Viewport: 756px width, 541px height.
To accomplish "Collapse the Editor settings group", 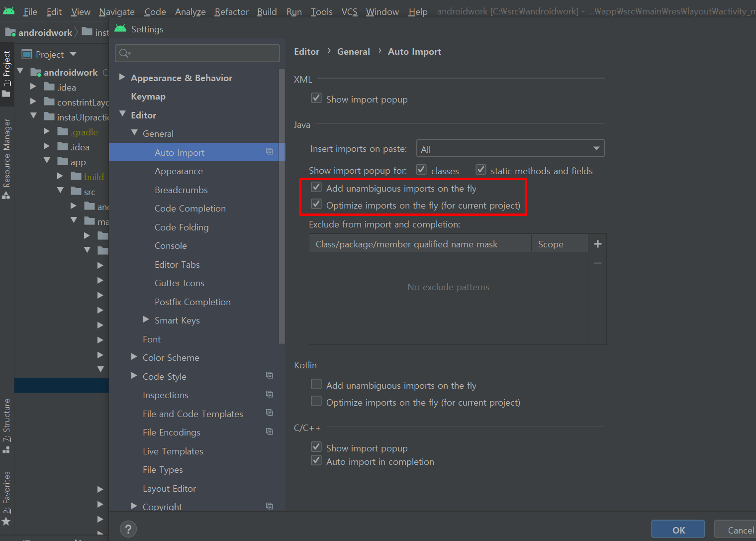I will pyautogui.click(x=122, y=114).
